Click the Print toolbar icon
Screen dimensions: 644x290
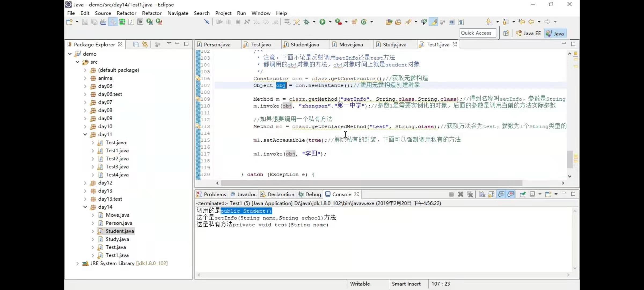pos(103,22)
